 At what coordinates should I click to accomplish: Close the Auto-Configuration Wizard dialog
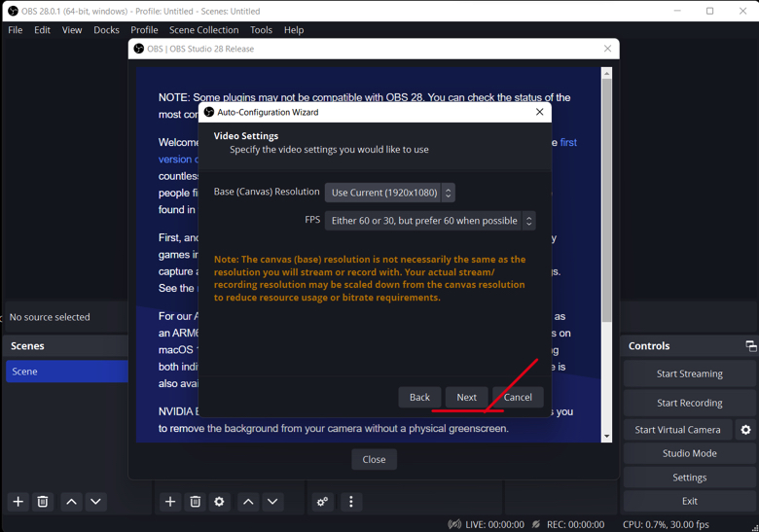click(540, 112)
